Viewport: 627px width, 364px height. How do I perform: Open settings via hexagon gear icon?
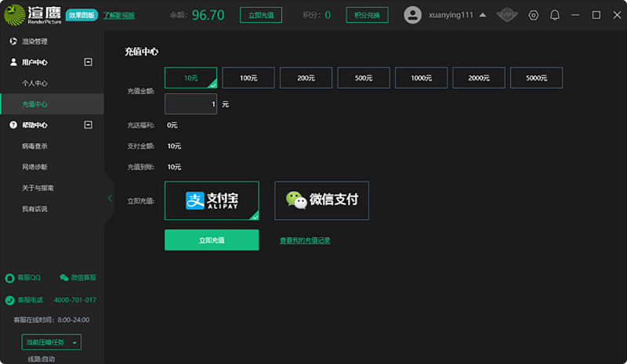click(534, 15)
